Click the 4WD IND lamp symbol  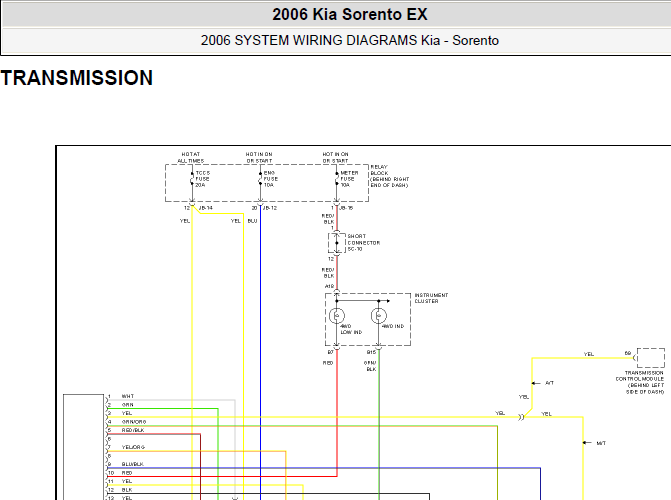coord(379,316)
